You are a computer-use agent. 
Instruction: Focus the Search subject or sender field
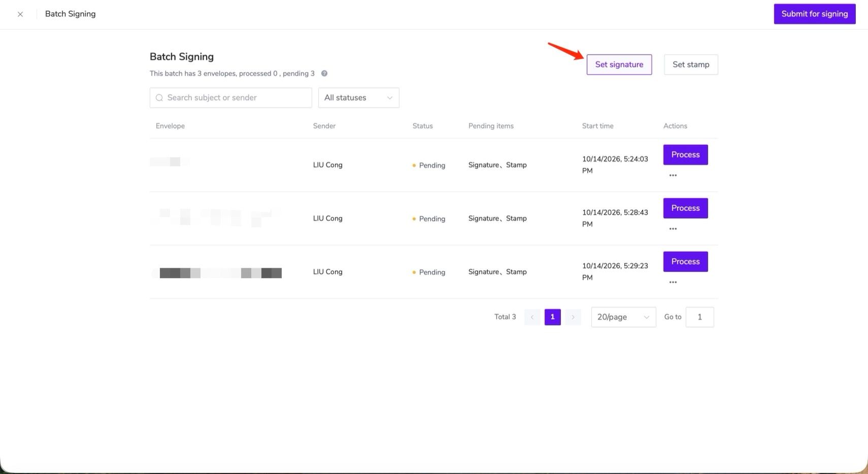tap(231, 98)
